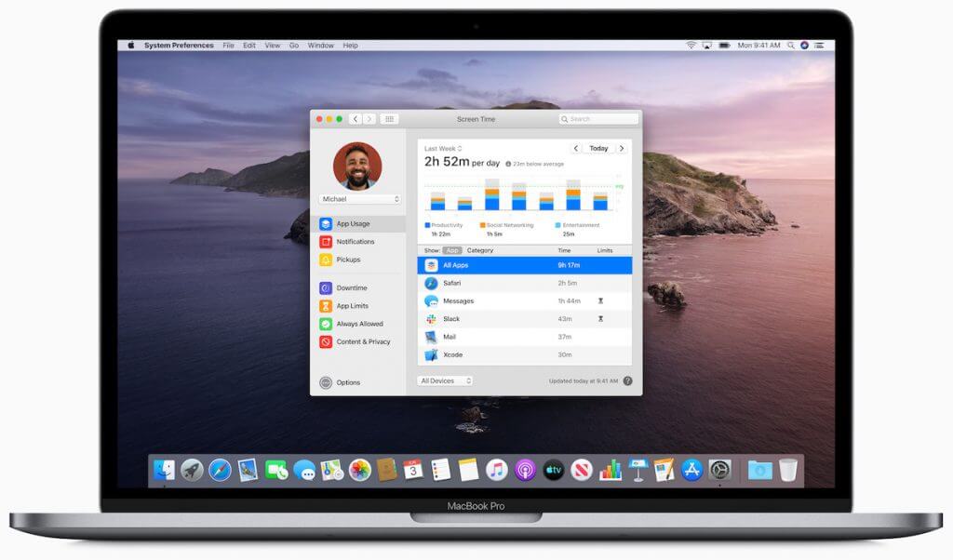Open FaceTime from the Dock
The height and width of the screenshot is (560, 953).
click(276, 470)
